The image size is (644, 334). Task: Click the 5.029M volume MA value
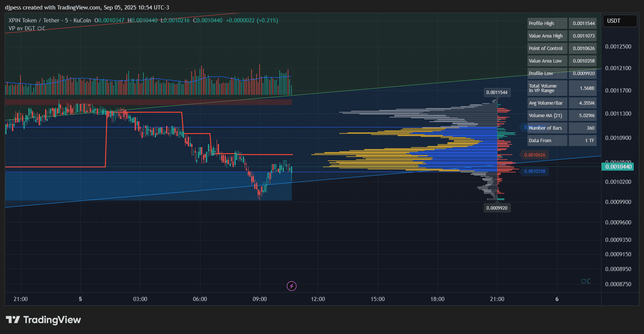(583, 115)
